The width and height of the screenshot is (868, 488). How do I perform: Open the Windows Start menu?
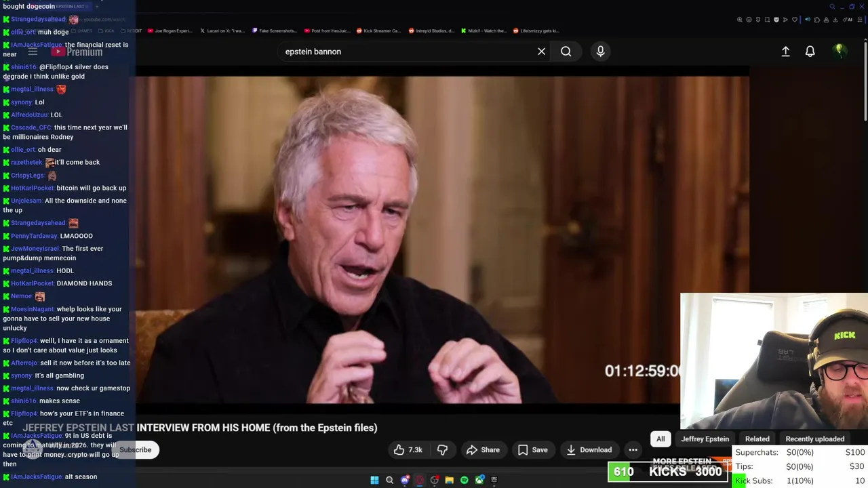coord(374,480)
